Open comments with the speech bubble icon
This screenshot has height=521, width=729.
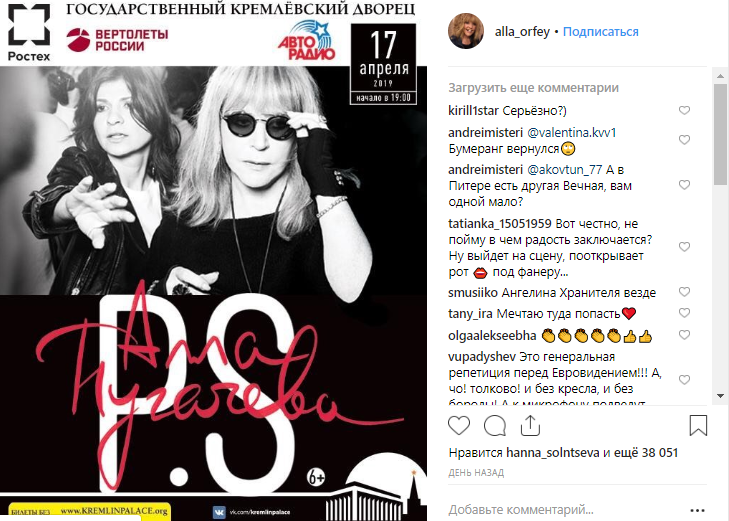coord(495,425)
